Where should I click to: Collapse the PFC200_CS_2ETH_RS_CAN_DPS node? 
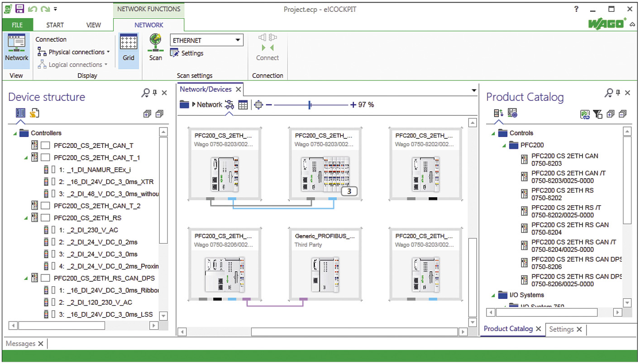26,278
